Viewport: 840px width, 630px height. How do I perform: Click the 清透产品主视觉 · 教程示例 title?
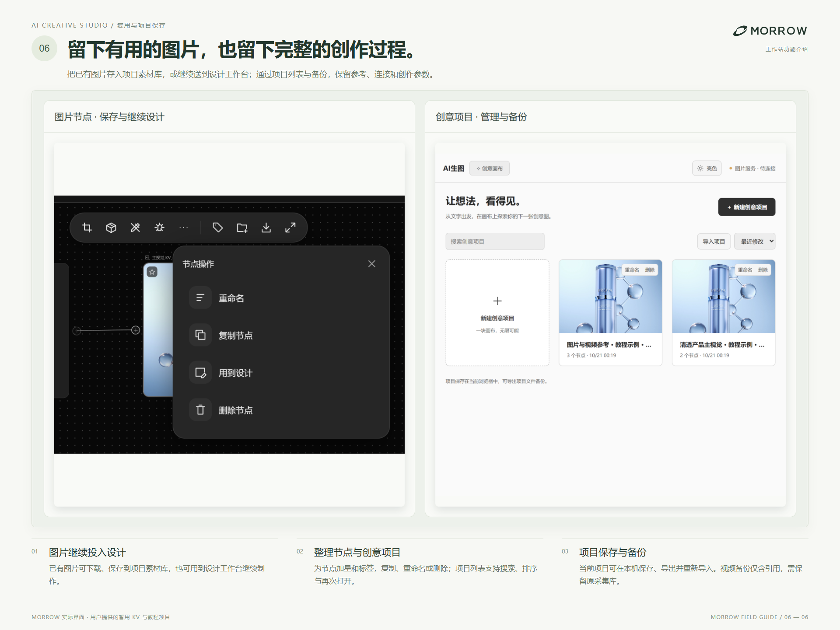[x=722, y=345]
